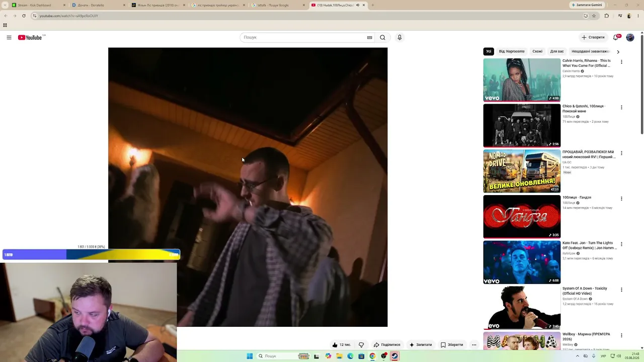Image resolution: width=644 pixels, height=362 pixels.
Task: Go to the YouTube home logo
Action: [x=30, y=37]
